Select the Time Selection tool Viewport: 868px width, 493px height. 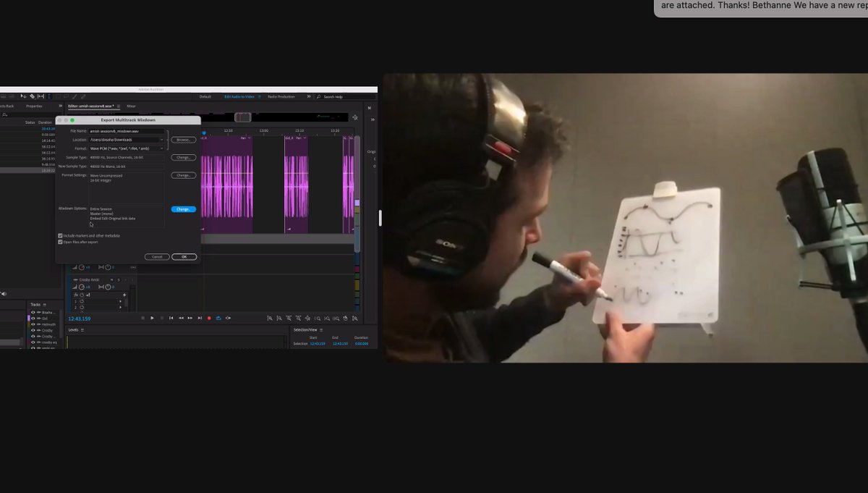click(49, 96)
